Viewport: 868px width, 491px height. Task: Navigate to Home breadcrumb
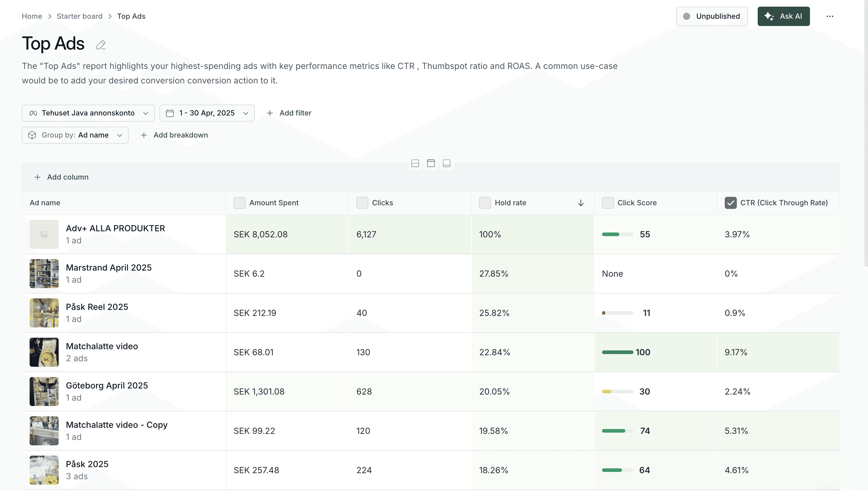coord(32,16)
